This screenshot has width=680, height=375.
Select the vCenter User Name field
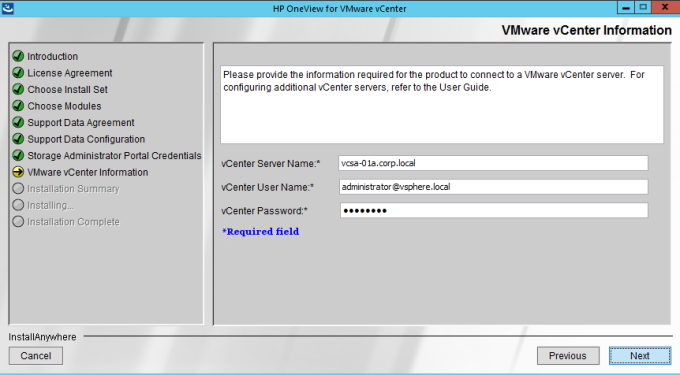coord(493,187)
